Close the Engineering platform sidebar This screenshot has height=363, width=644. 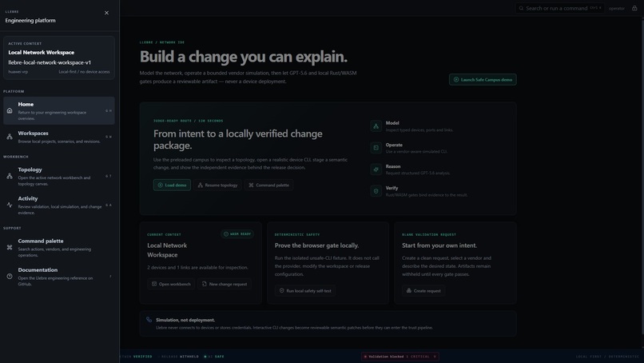106,13
